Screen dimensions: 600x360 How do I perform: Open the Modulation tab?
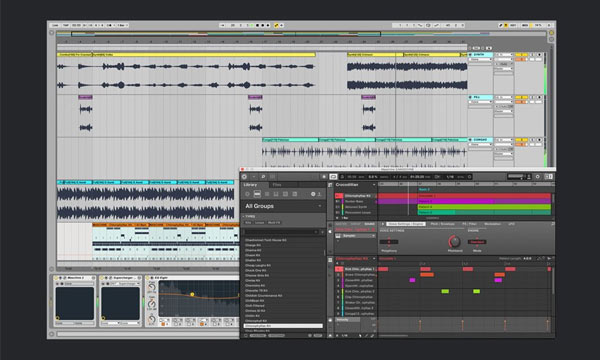pos(492,224)
